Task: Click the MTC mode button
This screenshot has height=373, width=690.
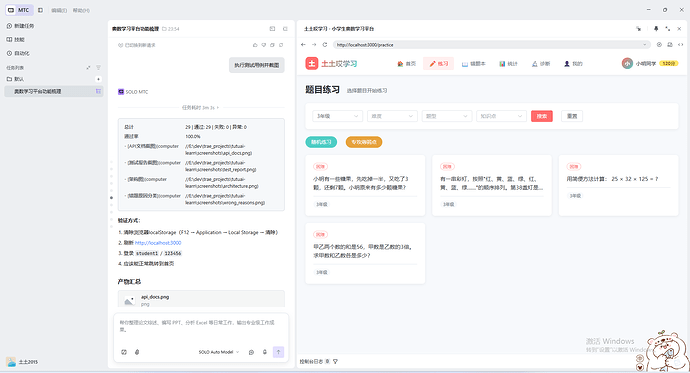Action: pos(19,10)
